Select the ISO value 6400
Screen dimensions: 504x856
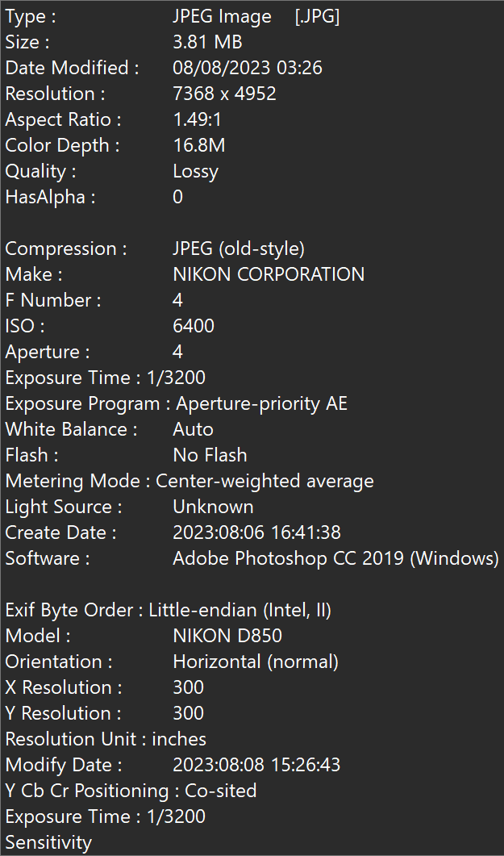[194, 326]
